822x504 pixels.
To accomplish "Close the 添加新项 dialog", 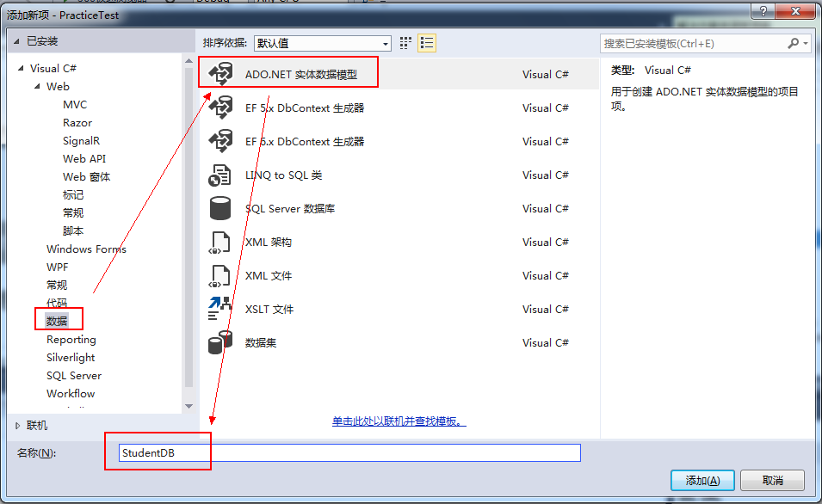I will [795, 11].
